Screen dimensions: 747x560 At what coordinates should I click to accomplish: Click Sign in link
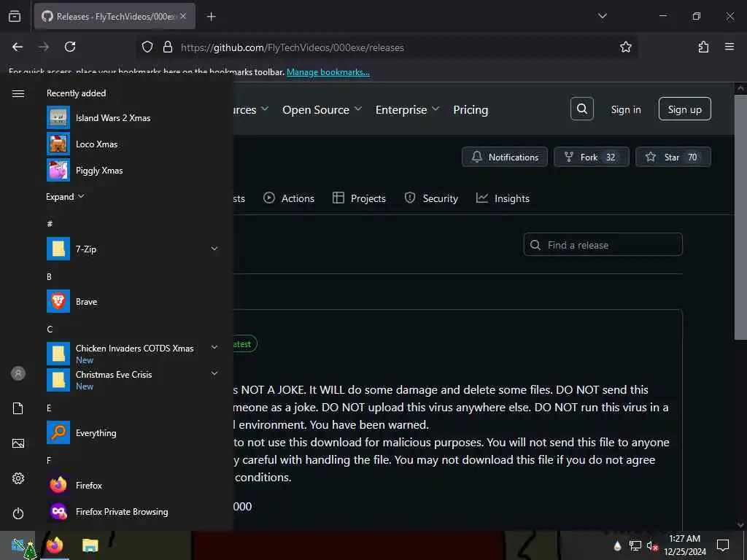pos(625,109)
